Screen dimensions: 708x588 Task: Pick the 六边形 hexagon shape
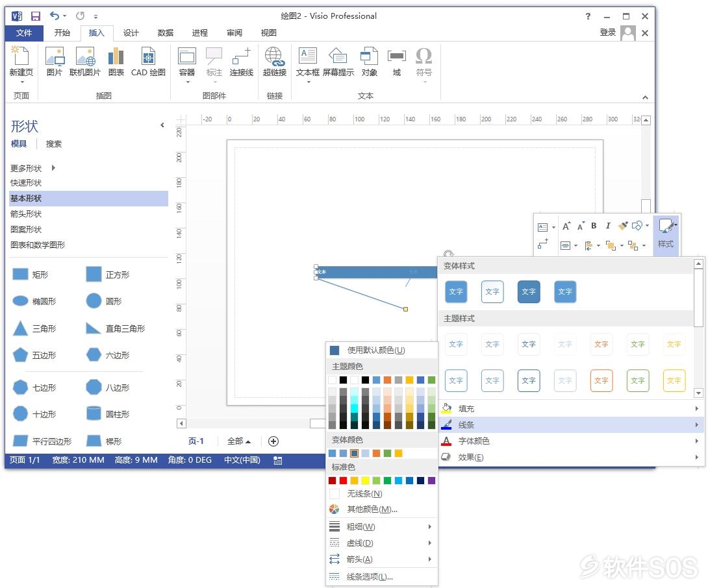[x=107, y=355]
